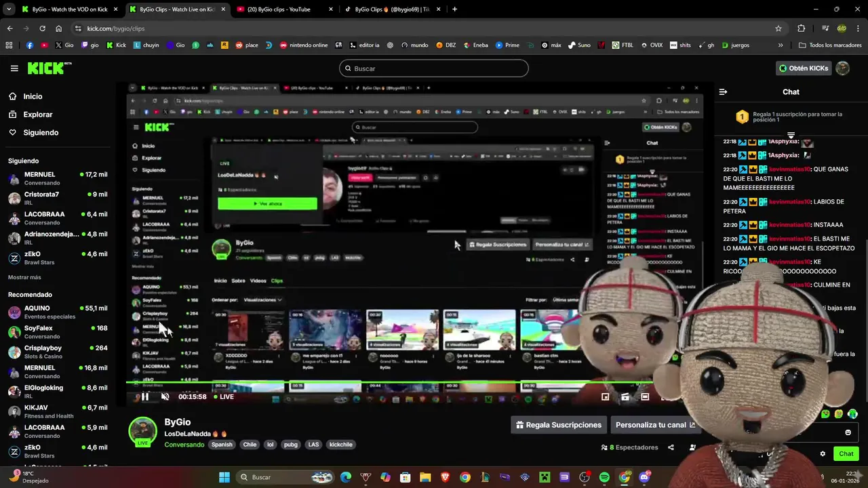Open Explorar in the sidebar

tap(30, 115)
